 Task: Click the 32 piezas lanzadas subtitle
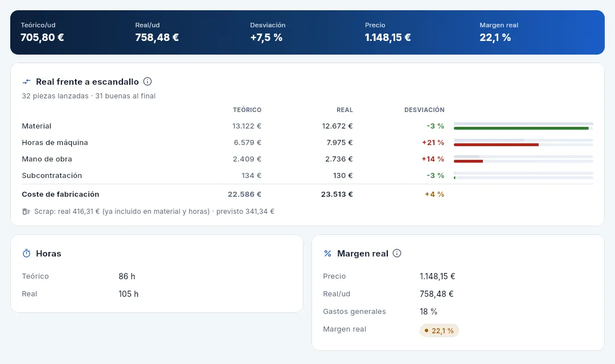tap(89, 96)
